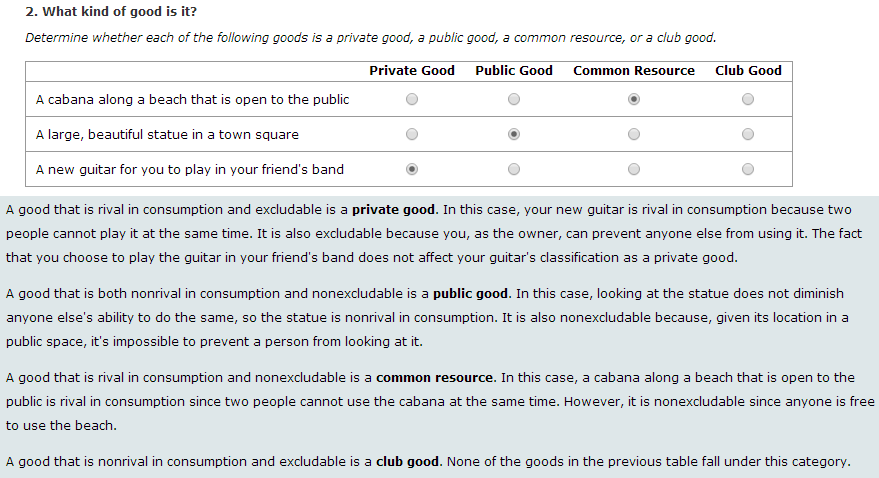Select Common Resource for the beach cabana
The width and height of the screenshot is (879, 478).
click(634, 99)
